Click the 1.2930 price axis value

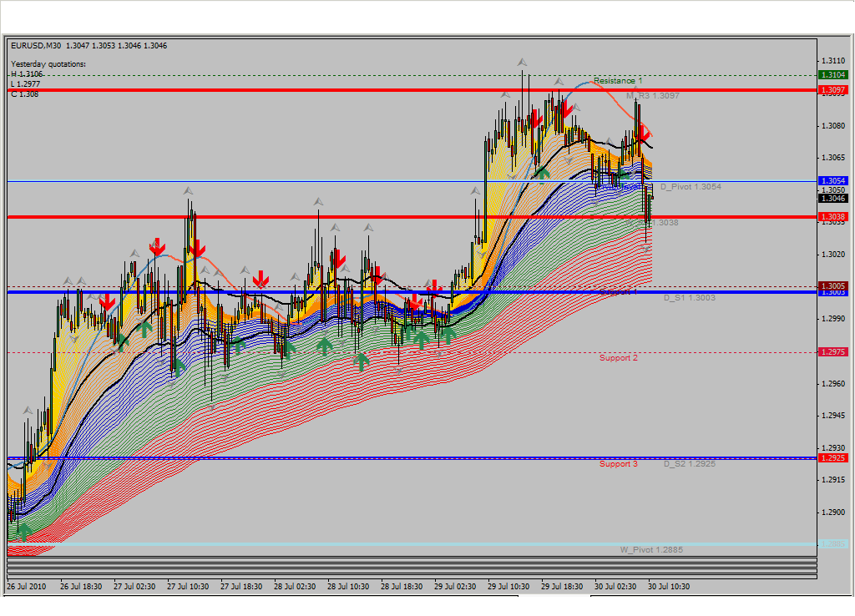pyautogui.click(x=833, y=447)
